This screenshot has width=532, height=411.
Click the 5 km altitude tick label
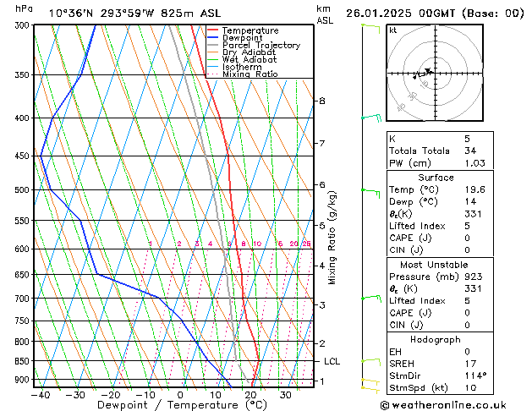coord(322,226)
